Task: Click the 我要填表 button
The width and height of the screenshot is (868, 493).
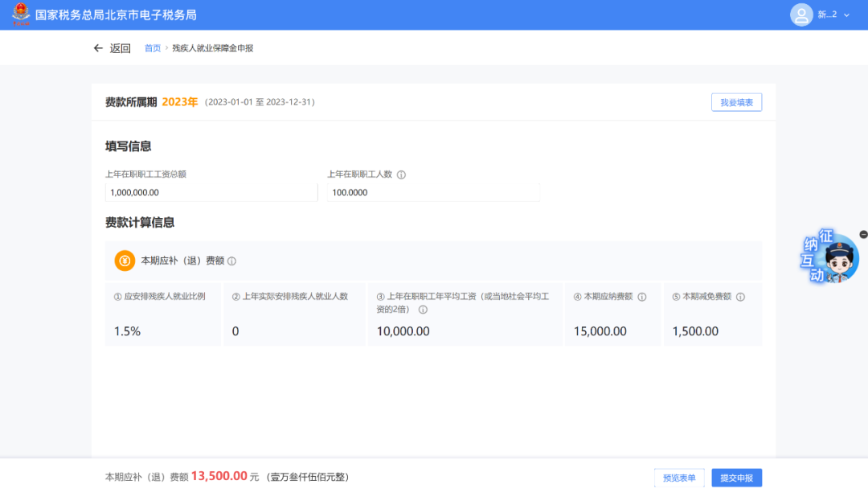Action: click(x=736, y=102)
